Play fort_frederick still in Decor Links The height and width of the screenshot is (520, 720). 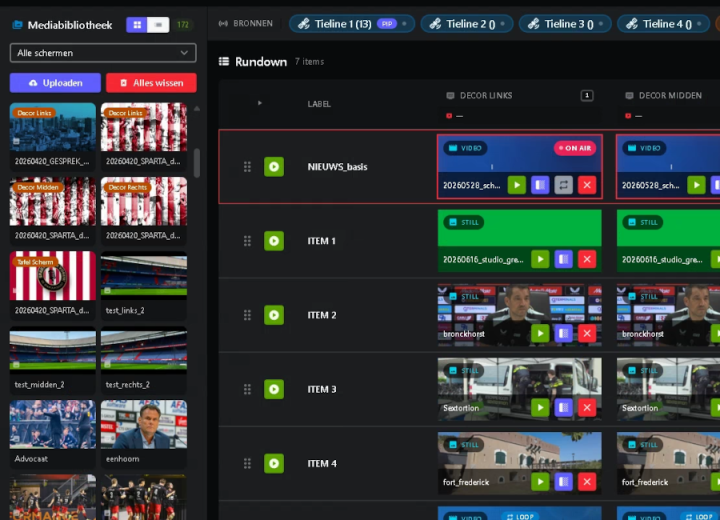coord(540,482)
